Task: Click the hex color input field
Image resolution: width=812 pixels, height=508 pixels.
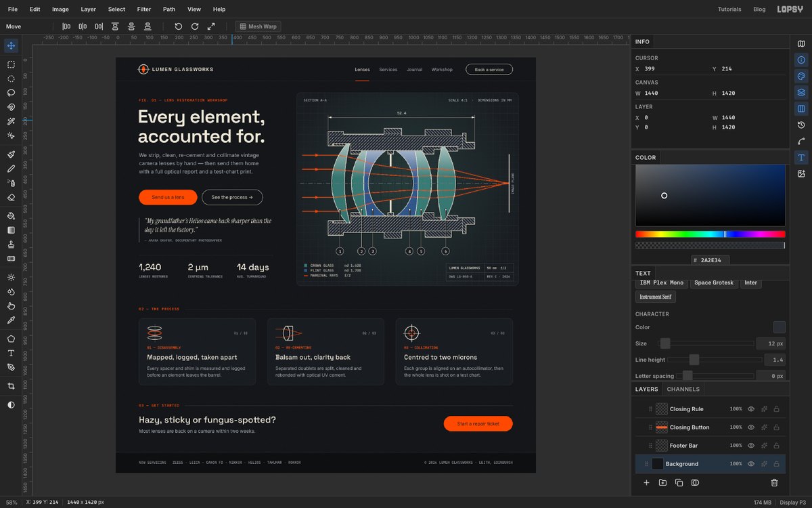Action: pyautogui.click(x=710, y=260)
